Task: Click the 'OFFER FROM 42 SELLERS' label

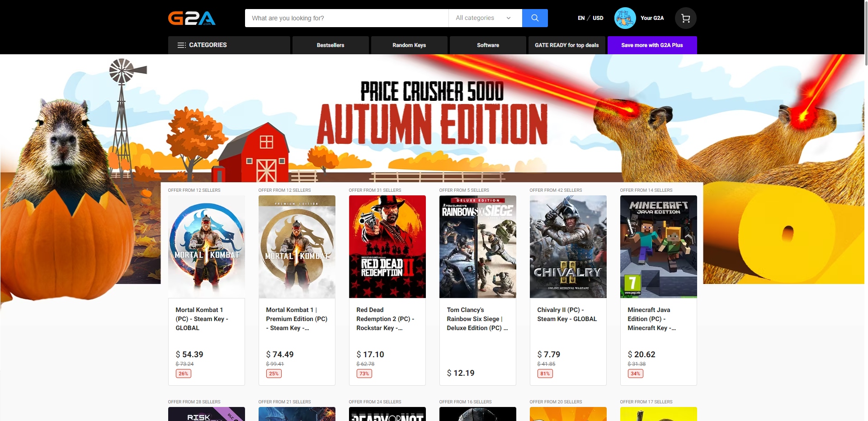Action: coord(556,190)
